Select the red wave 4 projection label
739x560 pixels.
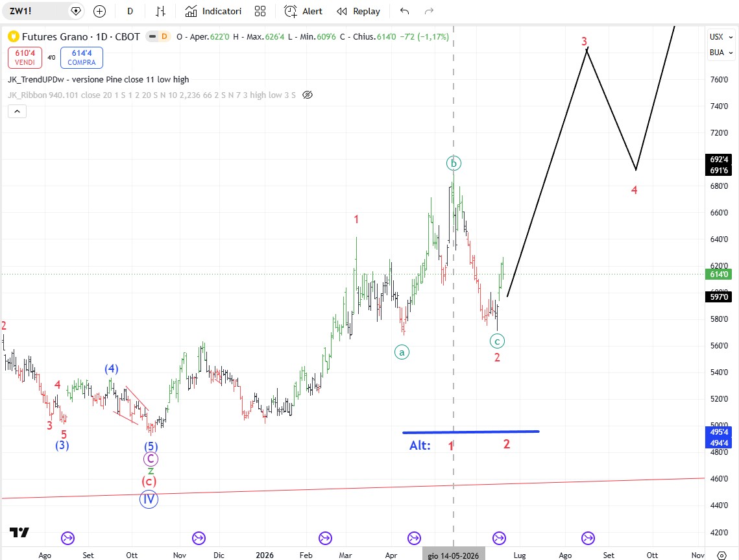coord(634,190)
